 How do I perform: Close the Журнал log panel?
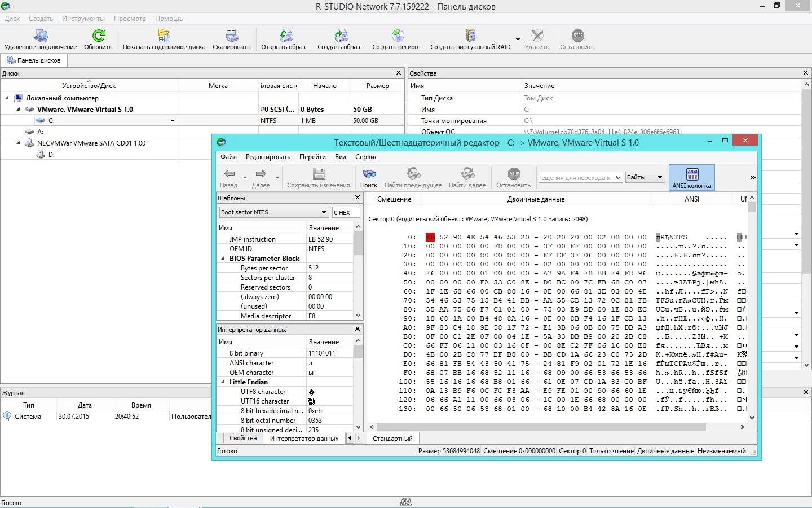click(x=806, y=392)
